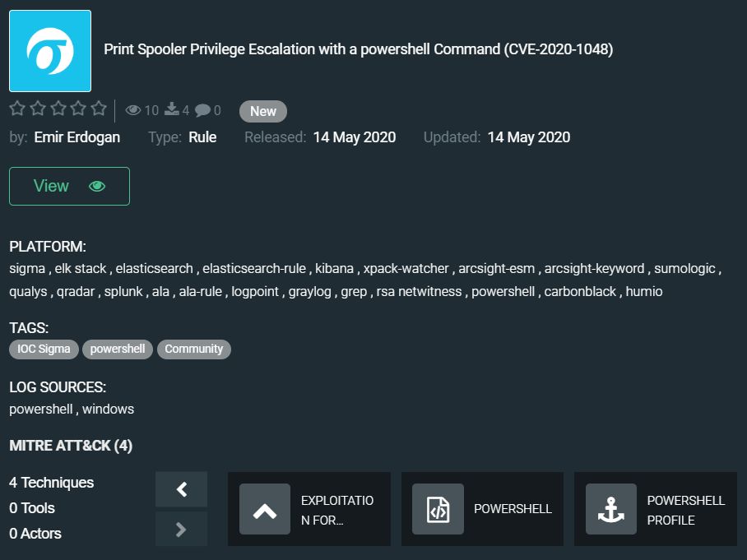Rate the rule three stars

coord(58,109)
